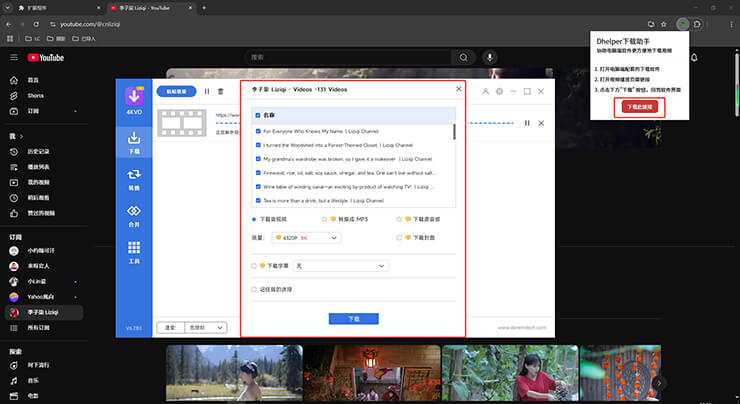Screen dimensions: 740x404
Task: Click the YouTube logo
Action: tap(46, 58)
